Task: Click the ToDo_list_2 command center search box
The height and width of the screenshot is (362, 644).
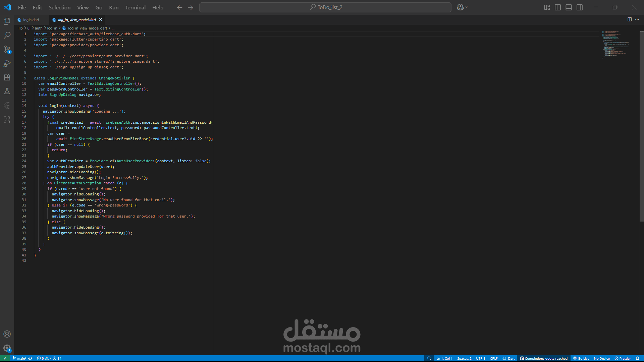Action: tap(325, 7)
